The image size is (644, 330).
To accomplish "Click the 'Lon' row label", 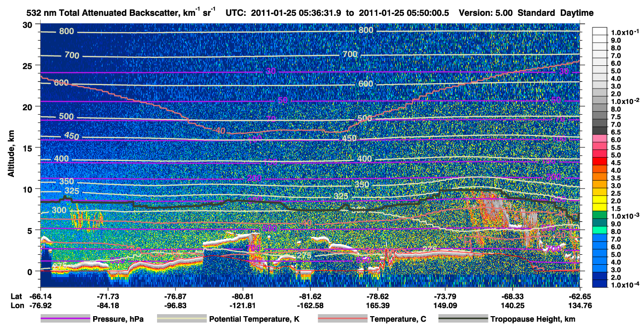I will tap(17, 306).
